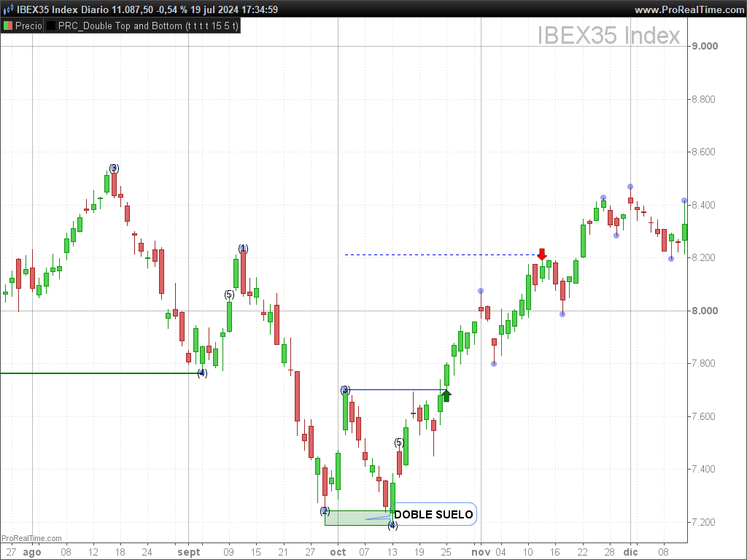Click the IBEX35 Index Diario title text
The height and width of the screenshot is (560, 747).
pyautogui.click(x=64, y=9)
